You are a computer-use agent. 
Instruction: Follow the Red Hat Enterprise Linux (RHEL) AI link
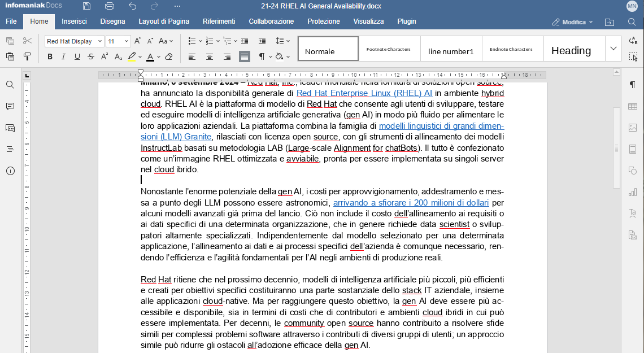click(x=364, y=93)
